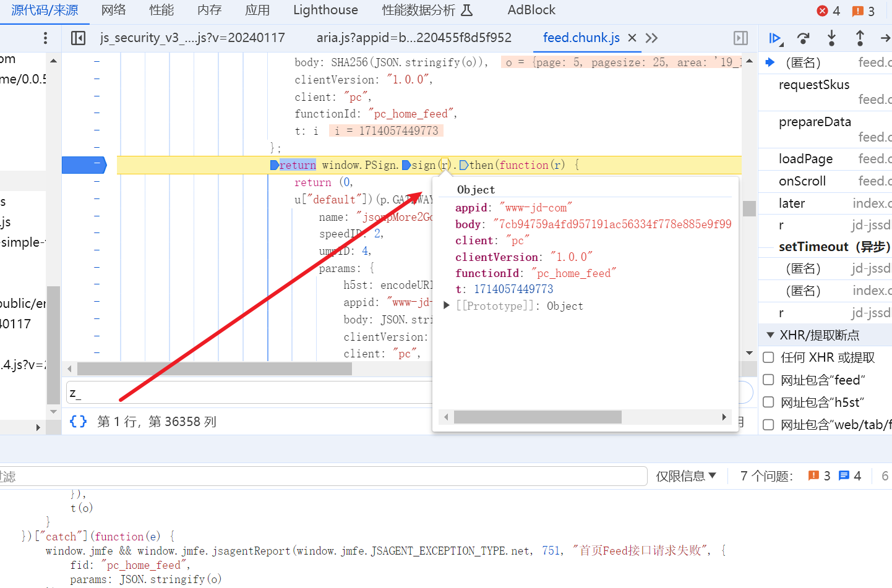Image resolution: width=892 pixels, height=588 pixels.
Task: Click the {} pretty-print icon in status bar
Action: pyautogui.click(x=77, y=421)
